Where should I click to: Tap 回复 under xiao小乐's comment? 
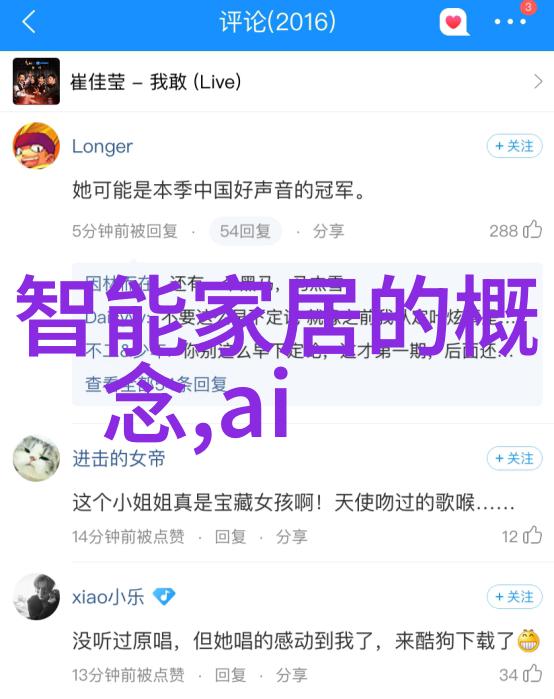click(x=230, y=674)
